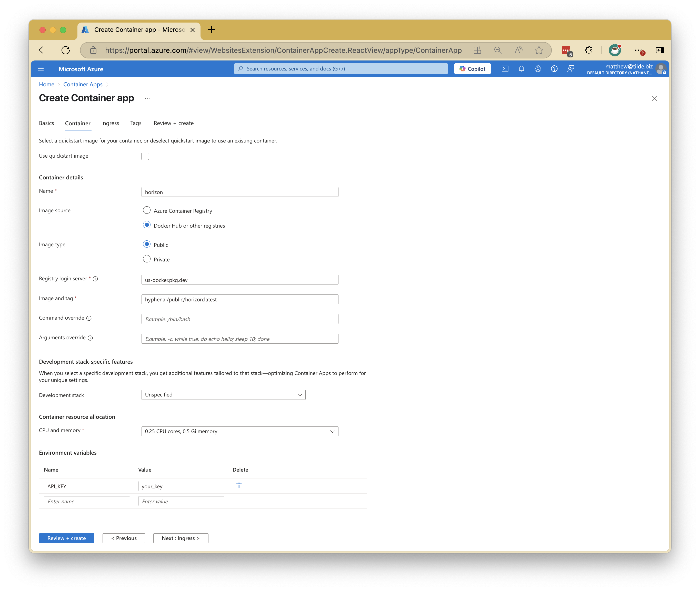Select Azure Container Registry image source
Viewport: 700px width, 591px height.
point(147,210)
